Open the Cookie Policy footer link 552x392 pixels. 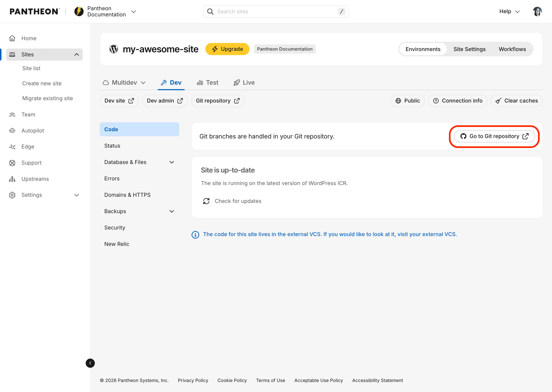coord(232,381)
